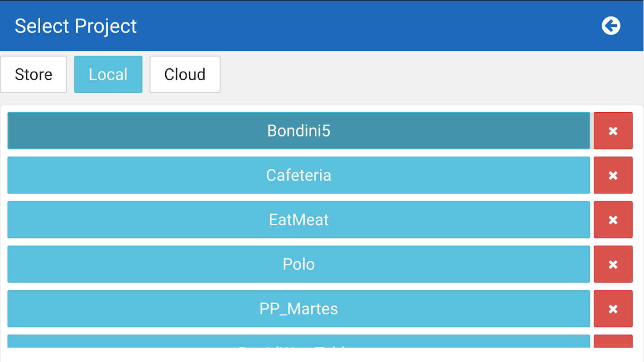Open the PP_Martes project

(x=298, y=309)
